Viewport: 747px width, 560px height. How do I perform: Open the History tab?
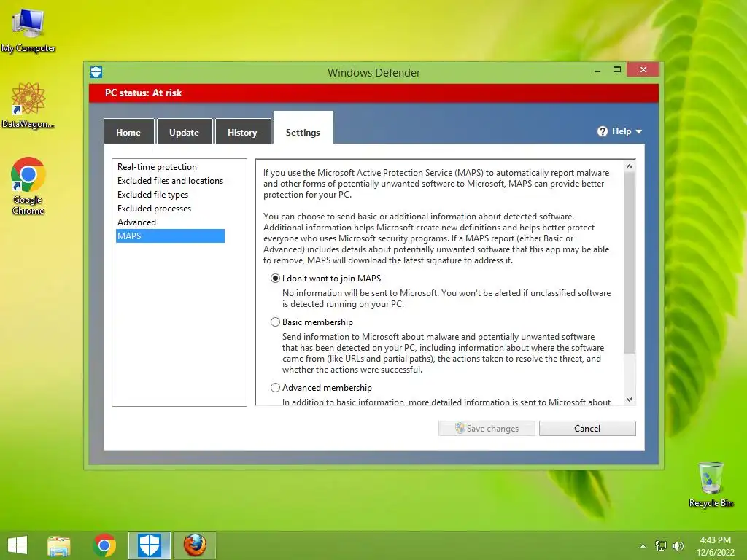pyautogui.click(x=242, y=132)
